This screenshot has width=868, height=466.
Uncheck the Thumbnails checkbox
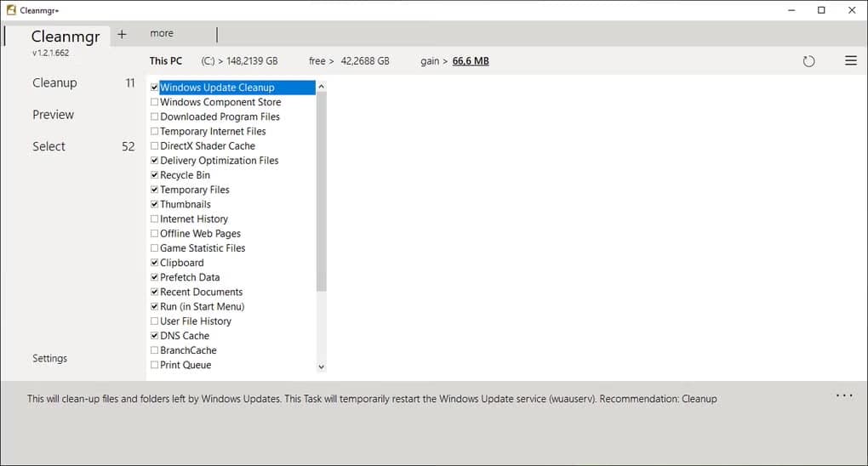(x=154, y=204)
